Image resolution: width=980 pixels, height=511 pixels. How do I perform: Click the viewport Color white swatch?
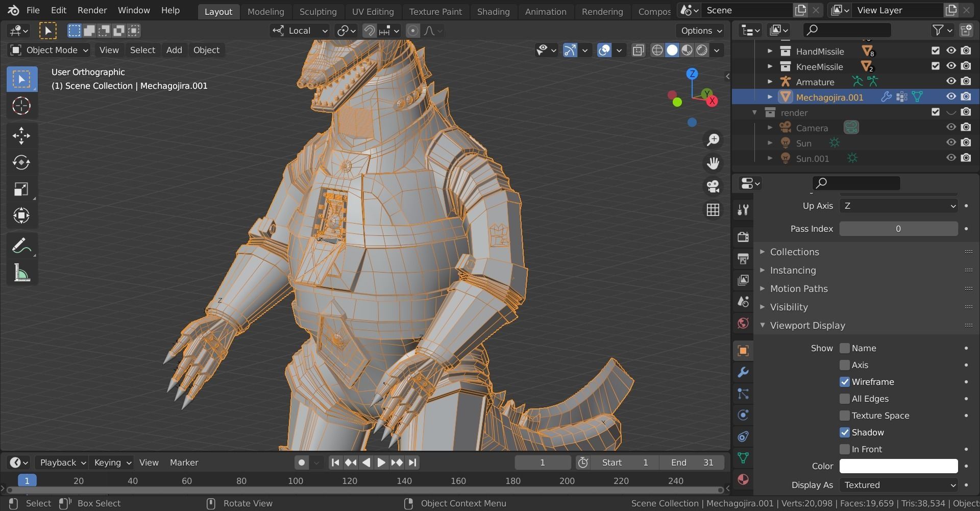(898, 466)
